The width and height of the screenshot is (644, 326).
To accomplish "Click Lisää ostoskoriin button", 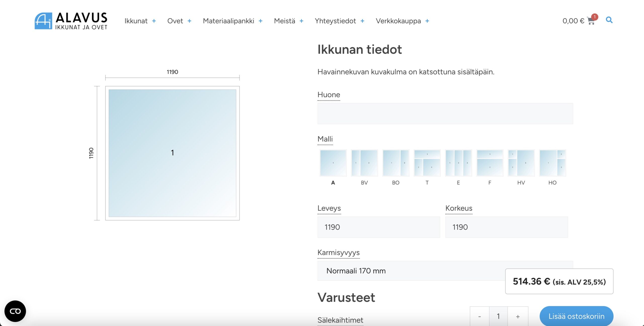I will coord(576,316).
